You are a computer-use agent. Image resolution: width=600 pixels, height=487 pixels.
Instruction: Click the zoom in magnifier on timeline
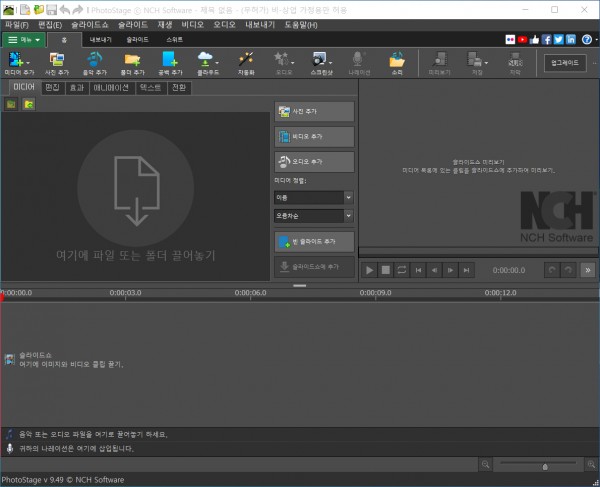tap(591, 464)
